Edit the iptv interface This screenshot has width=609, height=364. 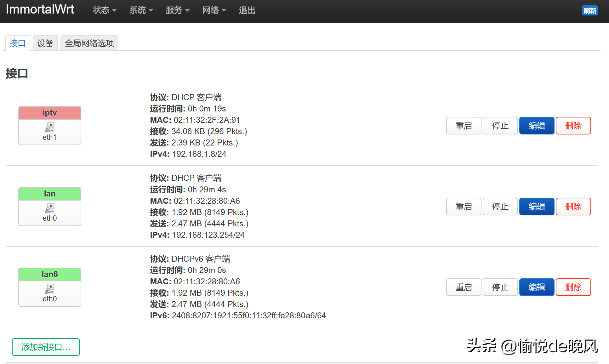[x=537, y=126]
